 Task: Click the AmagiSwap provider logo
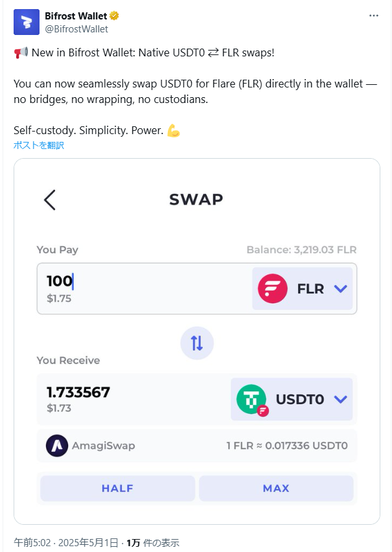pos(57,446)
